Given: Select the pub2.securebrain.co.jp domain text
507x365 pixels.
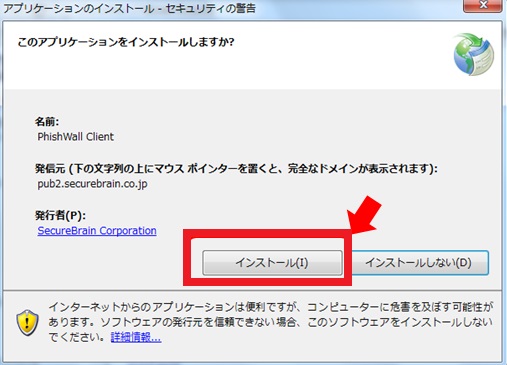Looking at the screenshot, I should click(x=92, y=184).
